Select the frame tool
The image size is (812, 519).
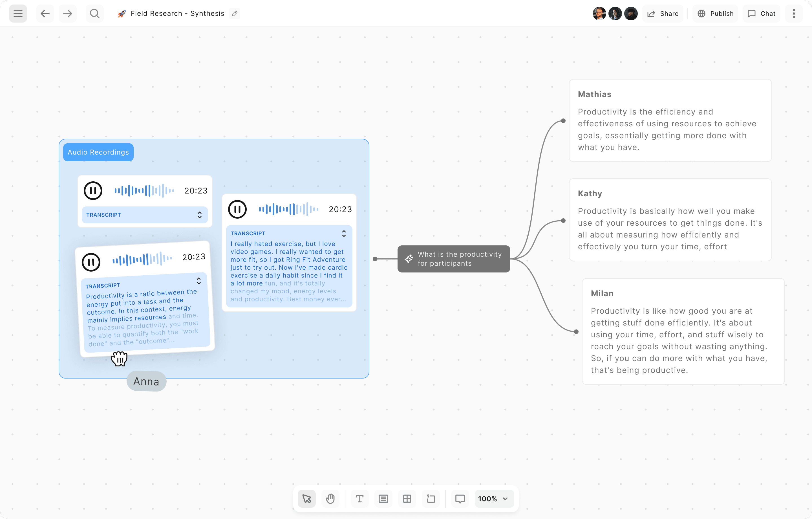pyautogui.click(x=431, y=499)
